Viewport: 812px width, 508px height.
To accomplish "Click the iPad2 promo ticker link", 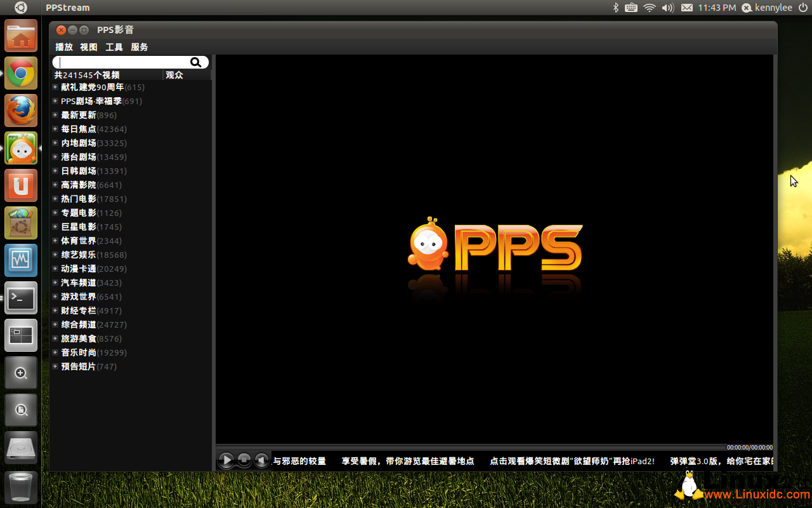I will point(572,461).
